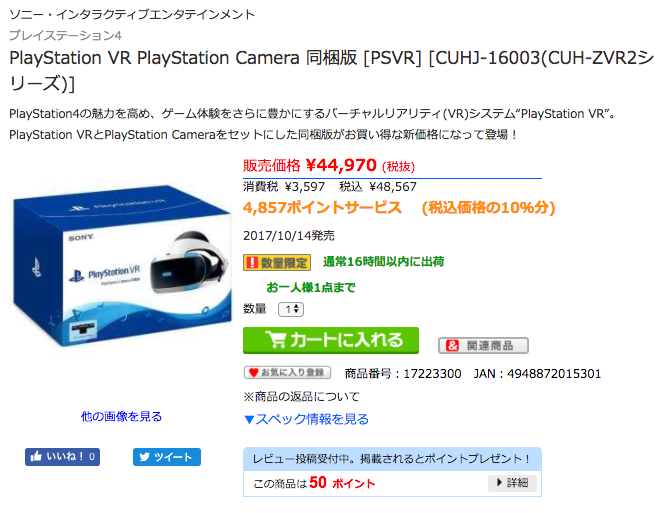This screenshot has width=667, height=513.
Task: Open 関連商品 related products button
Action: coord(484,345)
